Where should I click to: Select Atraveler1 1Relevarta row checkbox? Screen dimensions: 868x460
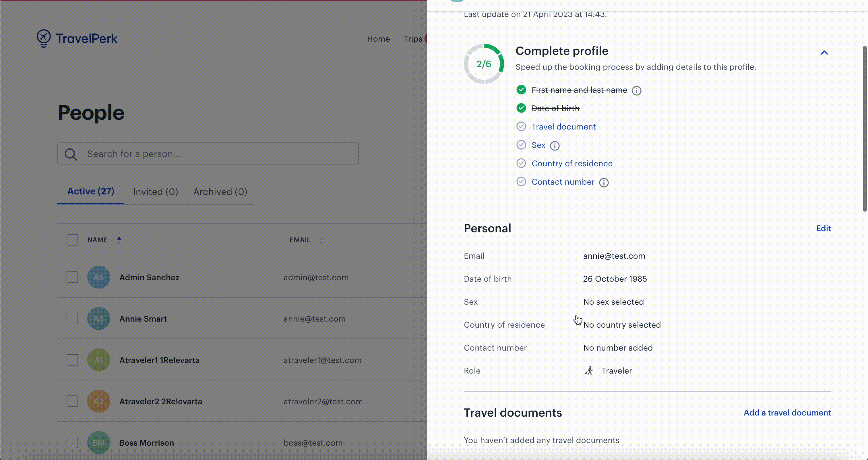coord(72,360)
